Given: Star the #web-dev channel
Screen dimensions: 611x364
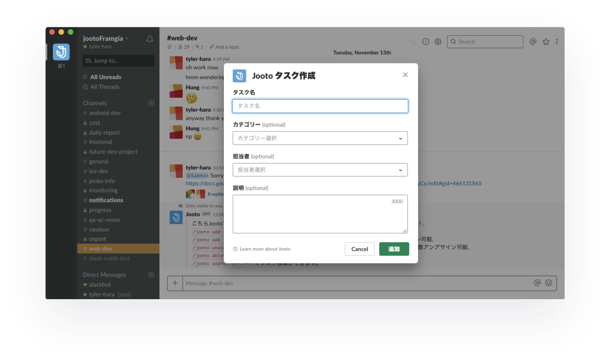Looking at the screenshot, I should click(x=170, y=47).
